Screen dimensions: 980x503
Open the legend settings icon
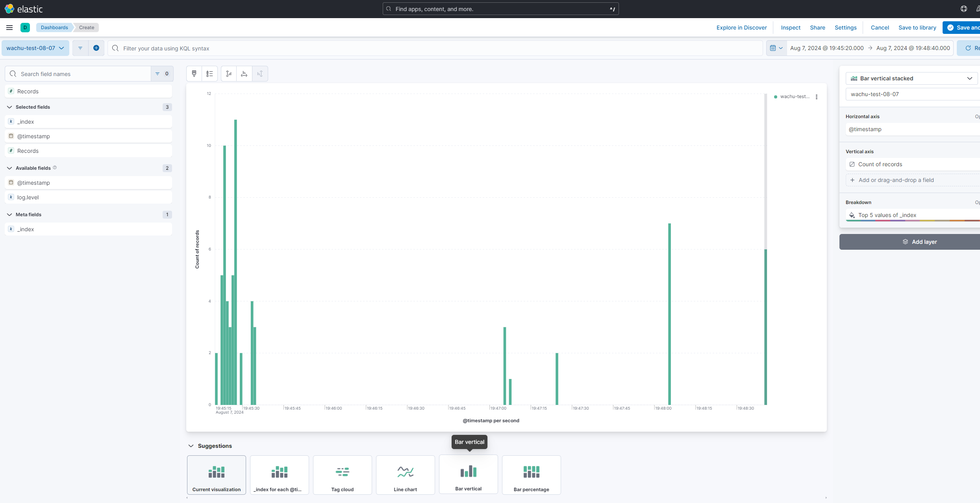click(x=209, y=74)
